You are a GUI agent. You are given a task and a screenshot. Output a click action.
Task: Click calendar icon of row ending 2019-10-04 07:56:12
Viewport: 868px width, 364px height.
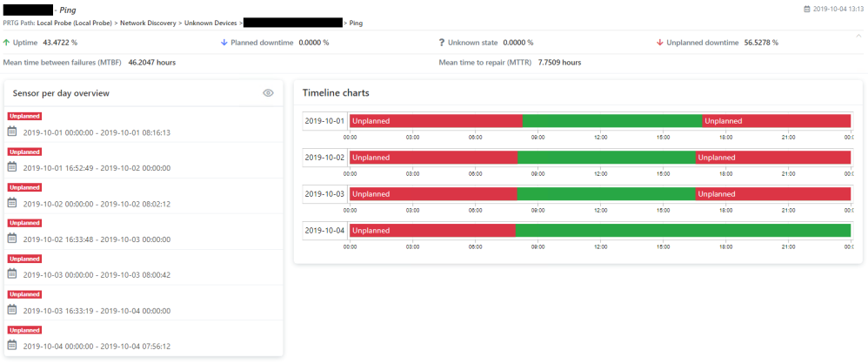click(x=13, y=345)
